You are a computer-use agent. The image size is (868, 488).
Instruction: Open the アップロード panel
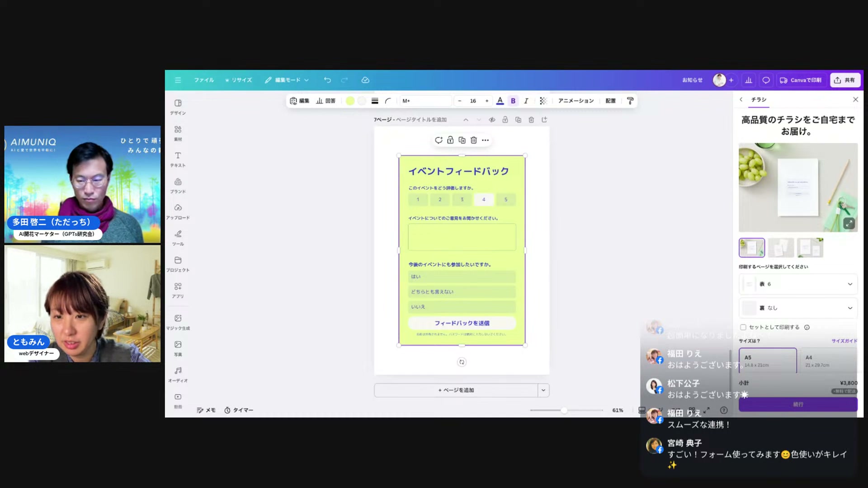[x=178, y=211]
